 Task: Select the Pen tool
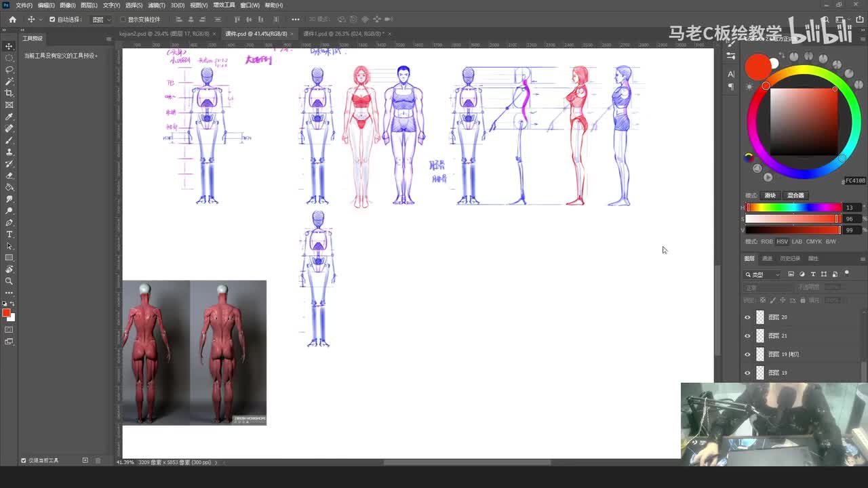[9, 222]
